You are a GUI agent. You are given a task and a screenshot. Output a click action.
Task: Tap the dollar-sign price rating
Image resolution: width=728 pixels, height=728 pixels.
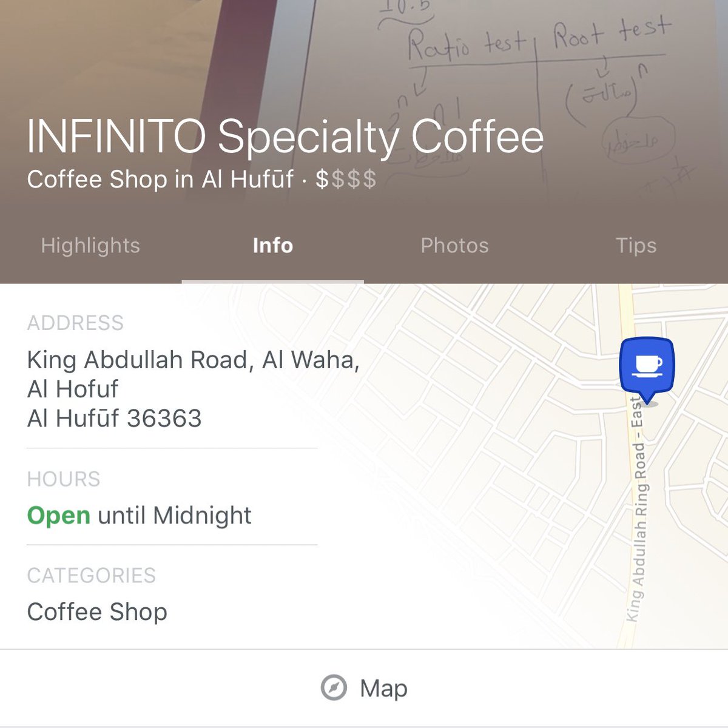pyautogui.click(x=346, y=180)
